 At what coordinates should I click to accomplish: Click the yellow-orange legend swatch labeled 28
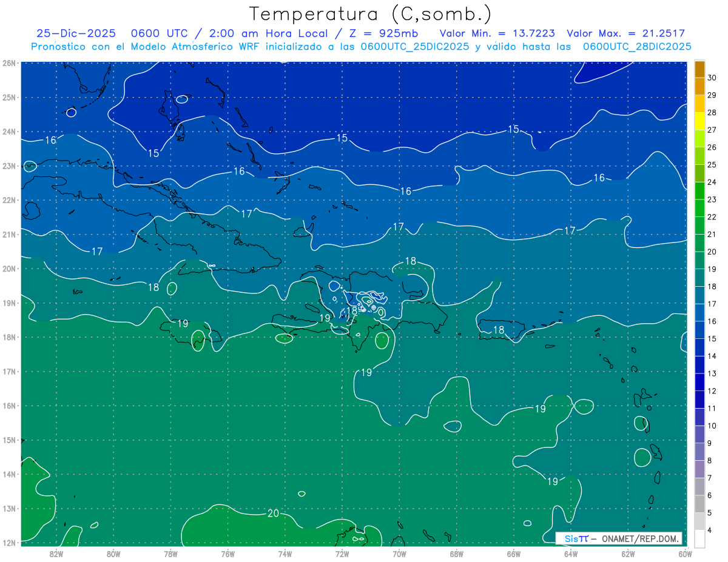[699, 104]
